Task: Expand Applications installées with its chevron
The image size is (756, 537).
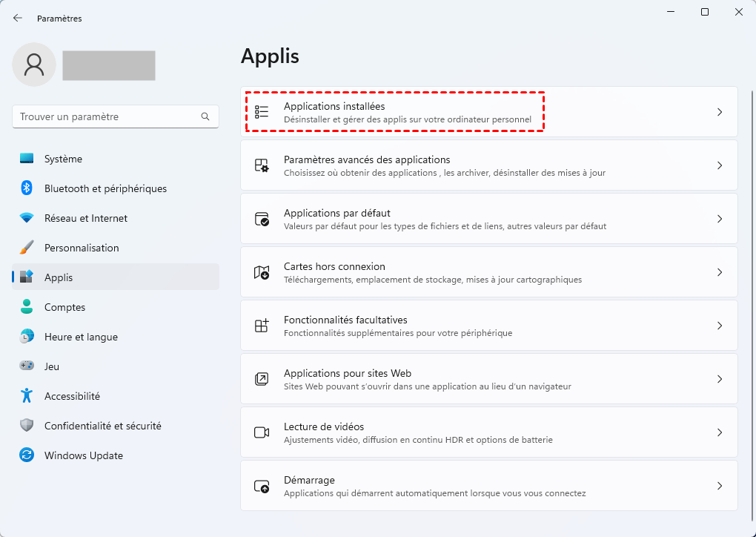Action: 719,112
